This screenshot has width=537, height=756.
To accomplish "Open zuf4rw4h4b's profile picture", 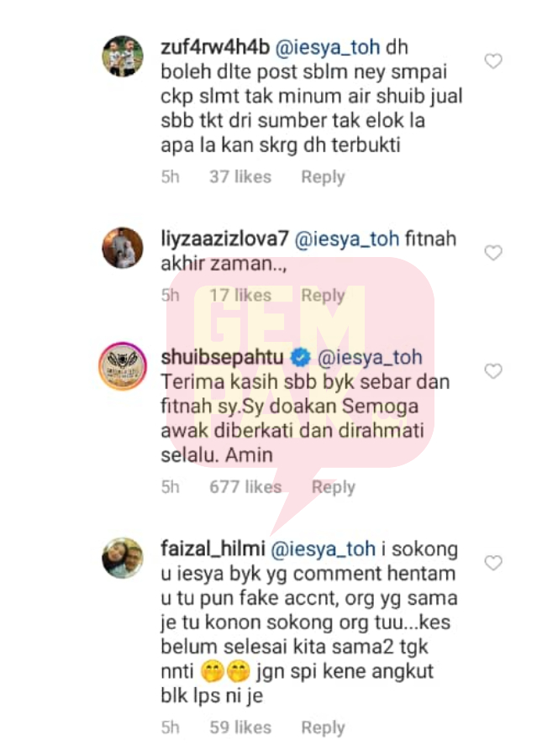I will (x=123, y=56).
